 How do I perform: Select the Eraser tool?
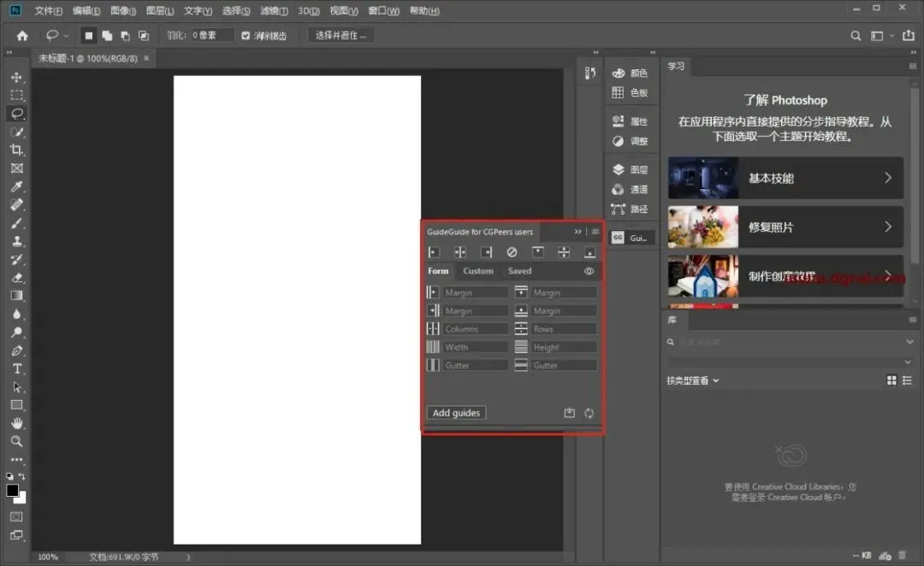[16, 277]
